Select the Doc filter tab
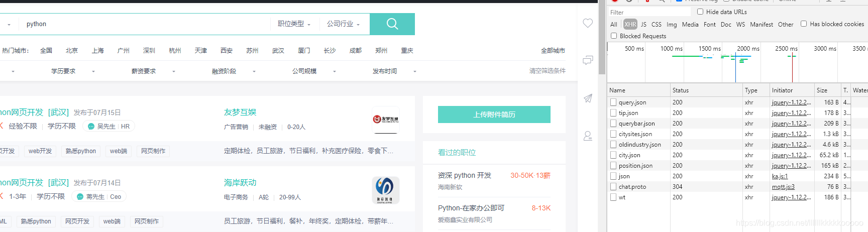 (726, 24)
